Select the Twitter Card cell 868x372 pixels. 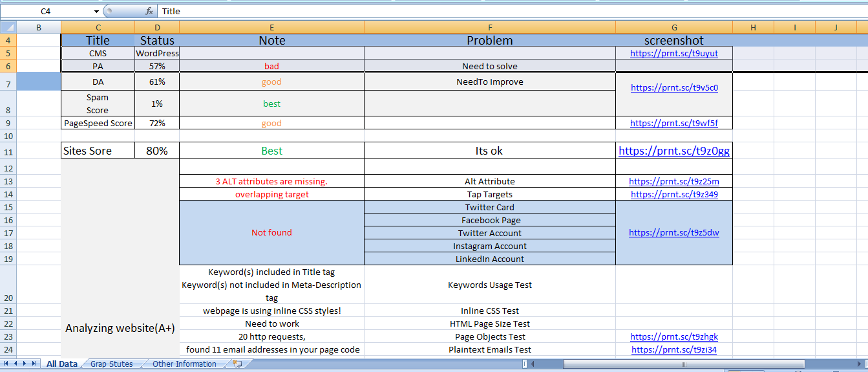coord(490,207)
